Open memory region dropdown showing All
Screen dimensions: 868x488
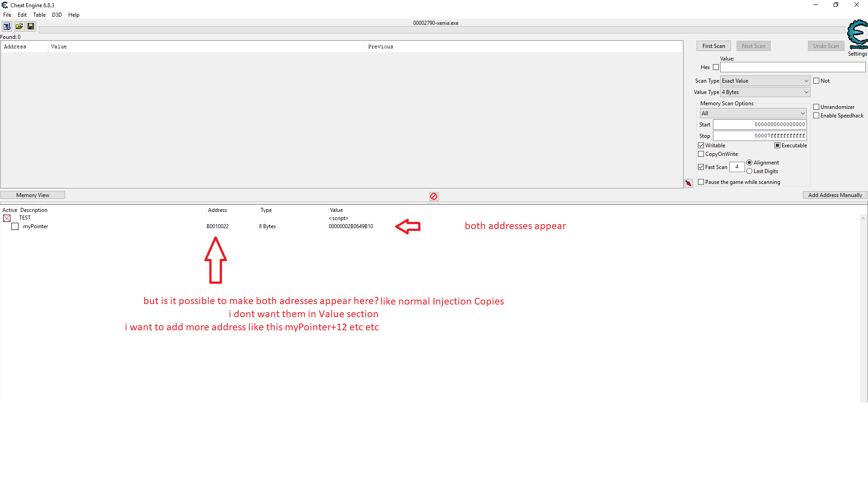tap(753, 113)
